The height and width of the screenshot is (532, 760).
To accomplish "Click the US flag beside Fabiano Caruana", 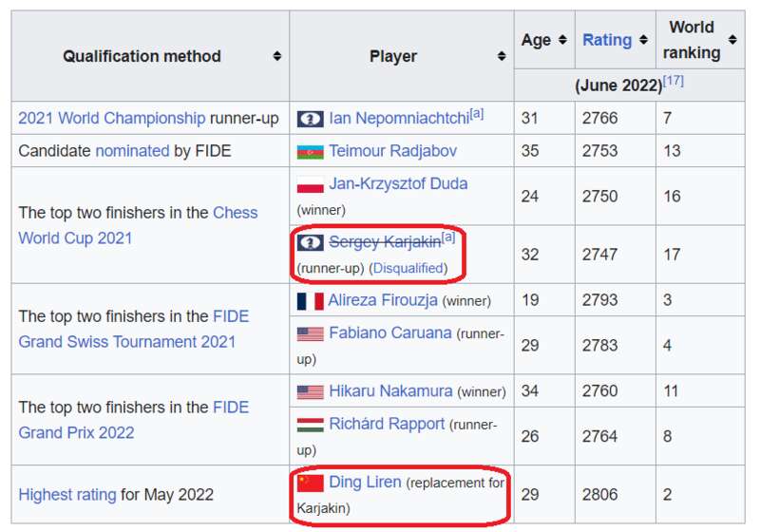I will click(x=311, y=333).
